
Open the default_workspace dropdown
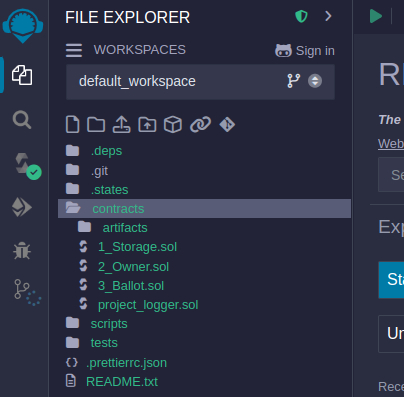coord(200,82)
